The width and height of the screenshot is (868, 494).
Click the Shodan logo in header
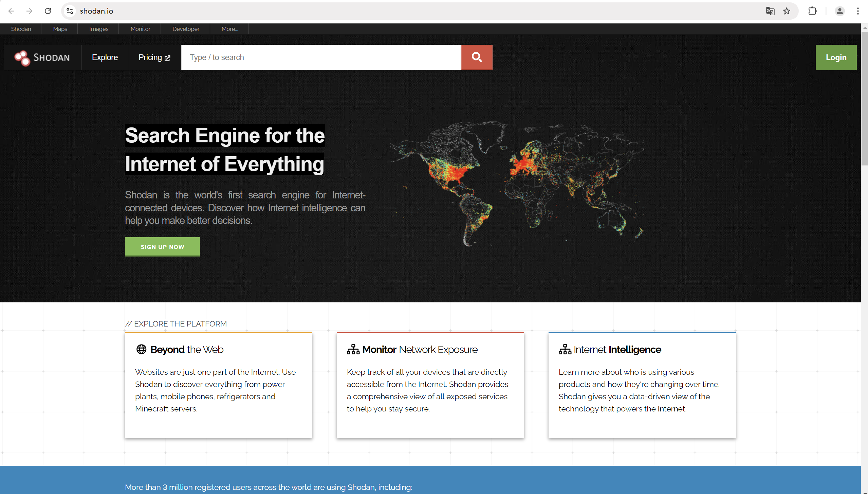[42, 58]
